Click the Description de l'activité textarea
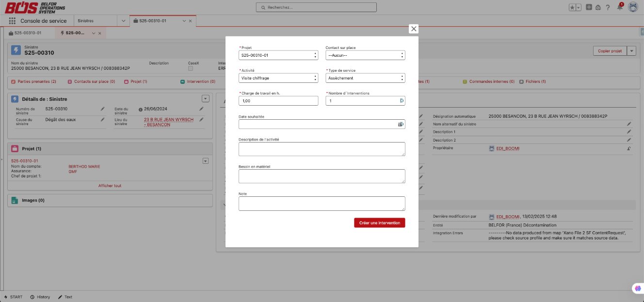Image resolution: width=644 pixels, height=302 pixels. [x=322, y=149]
